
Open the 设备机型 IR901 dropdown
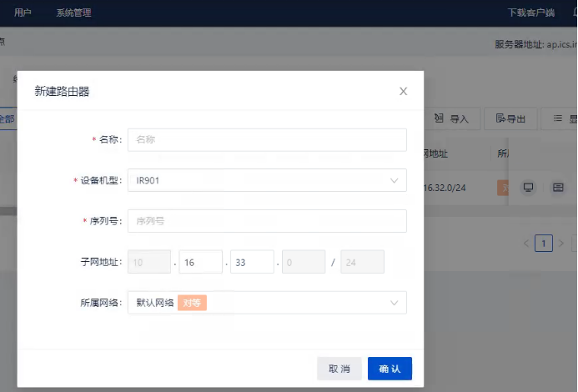pyautogui.click(x=267, y=180)
